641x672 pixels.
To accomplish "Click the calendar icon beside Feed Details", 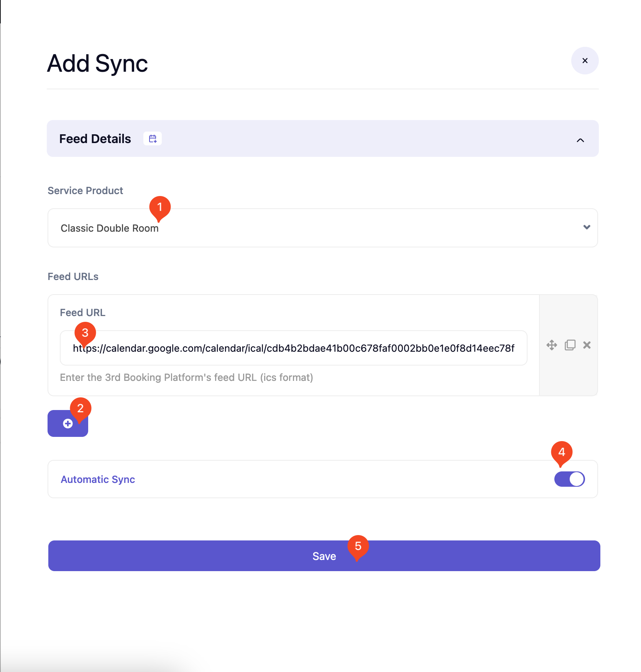I will tap(153, 138).
